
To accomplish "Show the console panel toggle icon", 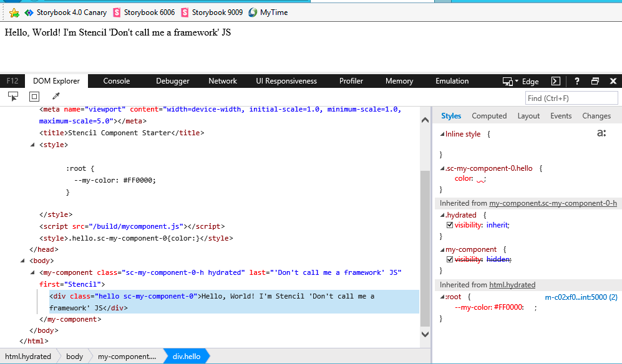I will (556, 81).
